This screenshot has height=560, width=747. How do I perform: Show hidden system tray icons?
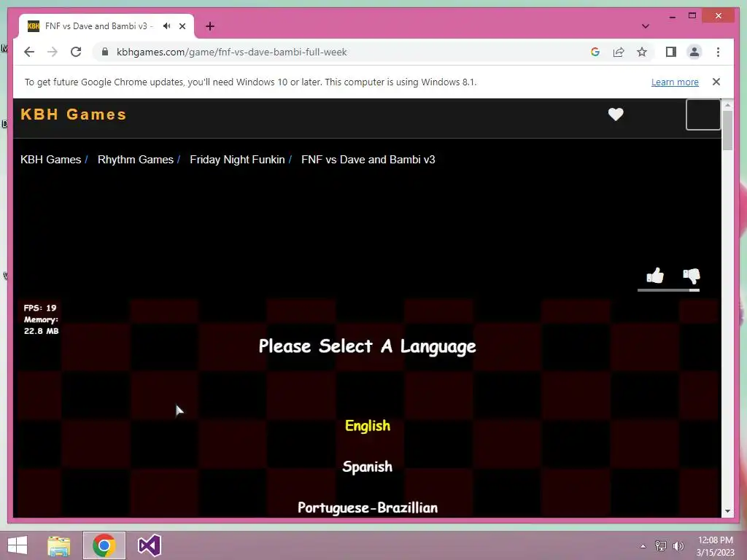coord(643,546)
